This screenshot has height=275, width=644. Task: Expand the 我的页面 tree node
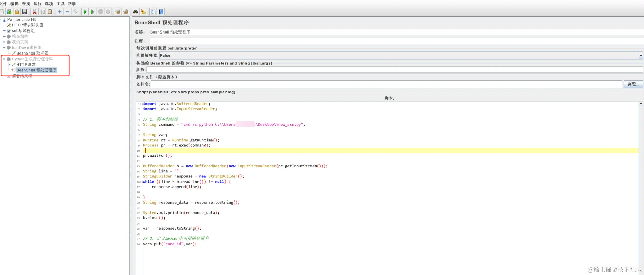click(x=4, y=42)
